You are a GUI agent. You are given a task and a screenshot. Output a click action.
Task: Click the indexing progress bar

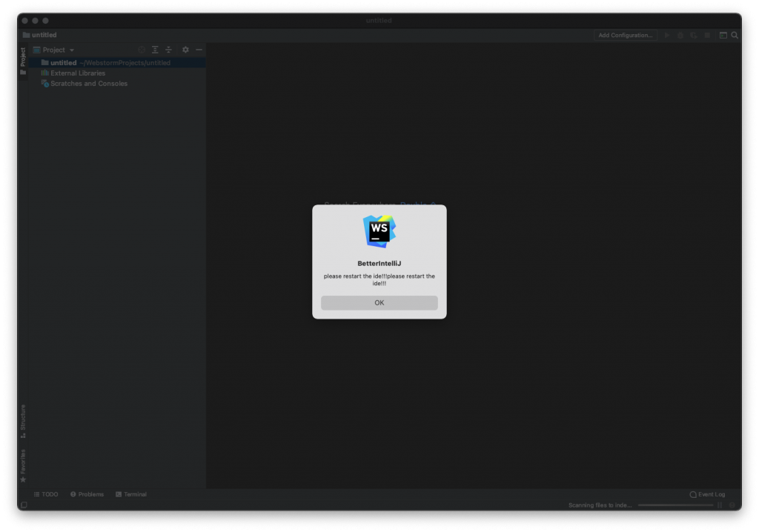coord(675,505)
